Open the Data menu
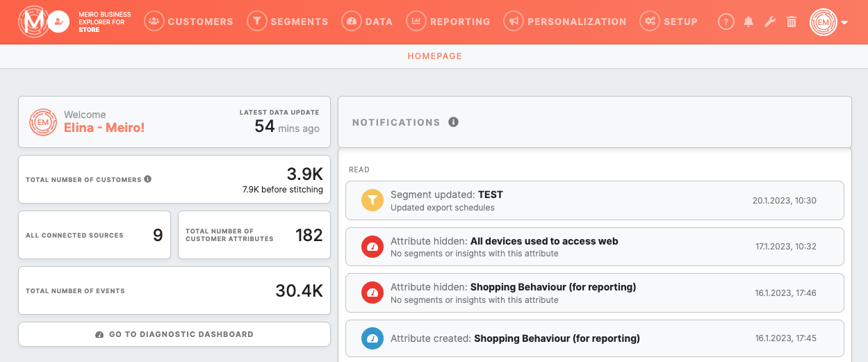 pyautogui.click(x=368, y=22)
